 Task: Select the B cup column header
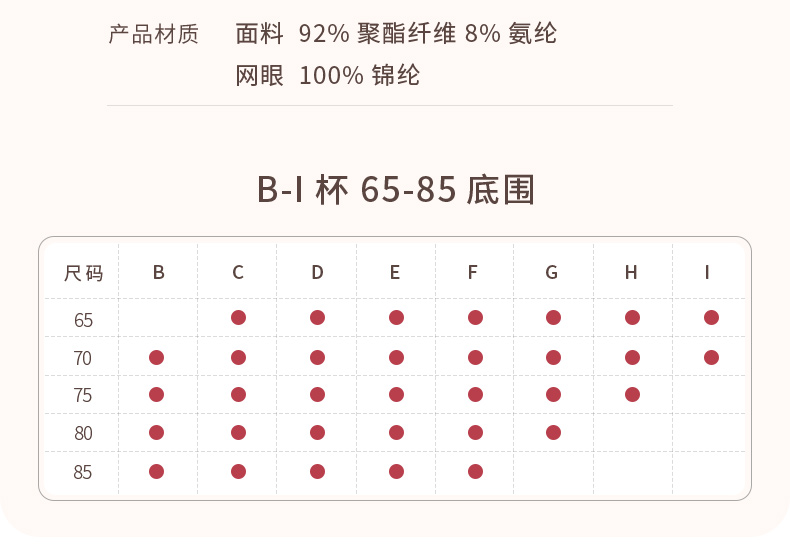(x=159, y=272)
